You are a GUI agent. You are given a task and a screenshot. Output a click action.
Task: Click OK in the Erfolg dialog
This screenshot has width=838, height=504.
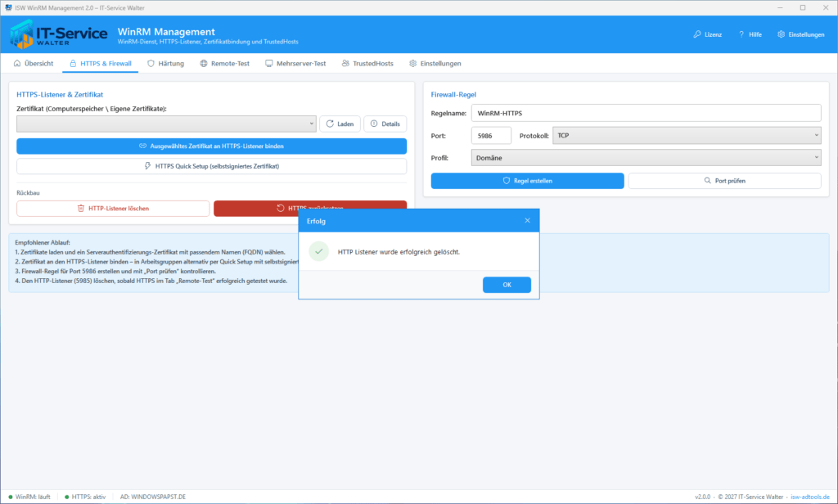tap(507, 285)
